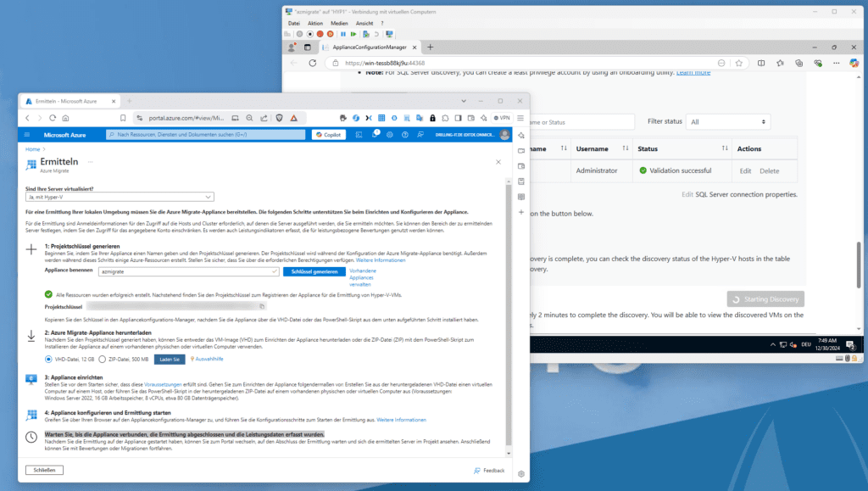Open the Voraussetzungen link
Screen dimensions: 868x491
click(x=163, y=384)
